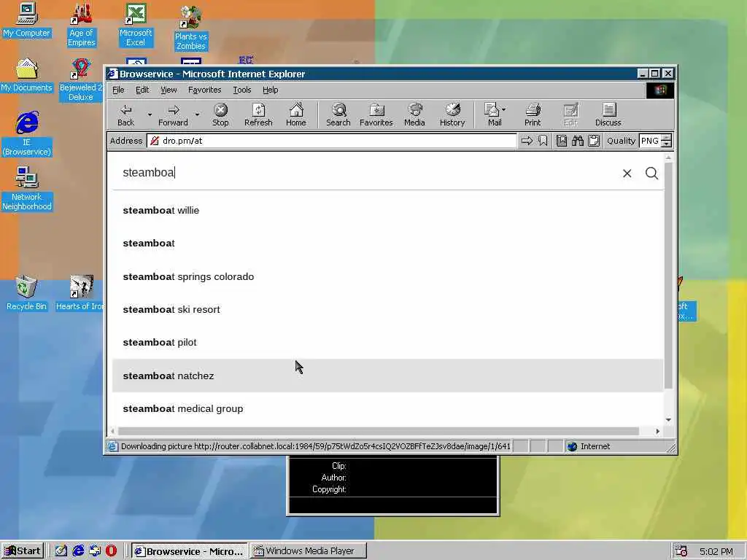Select Microsoft Excel desktop shortcut

136,25
